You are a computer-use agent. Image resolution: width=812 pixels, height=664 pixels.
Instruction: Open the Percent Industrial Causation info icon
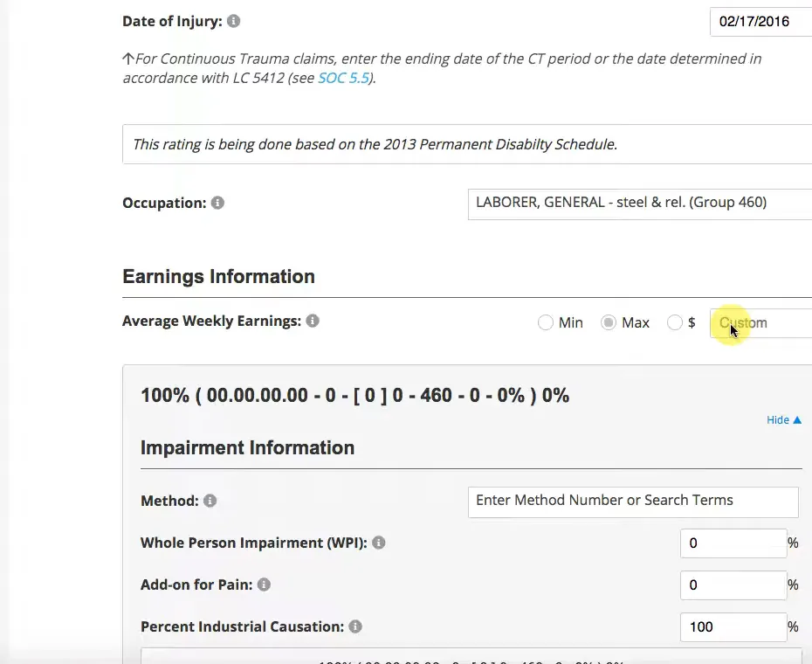tap(355, 626)
